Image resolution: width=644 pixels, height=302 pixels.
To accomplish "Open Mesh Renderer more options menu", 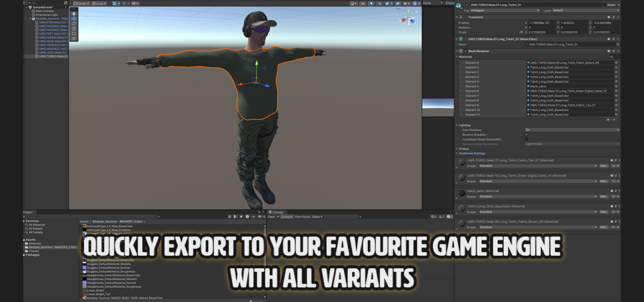I will [618, 51].
